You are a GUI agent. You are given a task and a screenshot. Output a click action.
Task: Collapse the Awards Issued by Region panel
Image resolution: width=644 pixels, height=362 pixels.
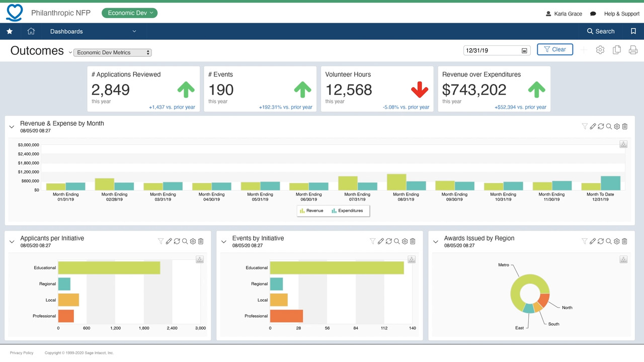pyautogui.click(x=436, y=242)
